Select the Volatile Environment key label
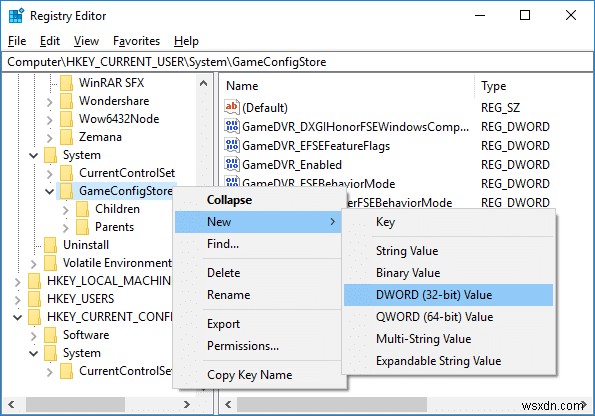Screen dimensions: 595x416 point(117,263)
